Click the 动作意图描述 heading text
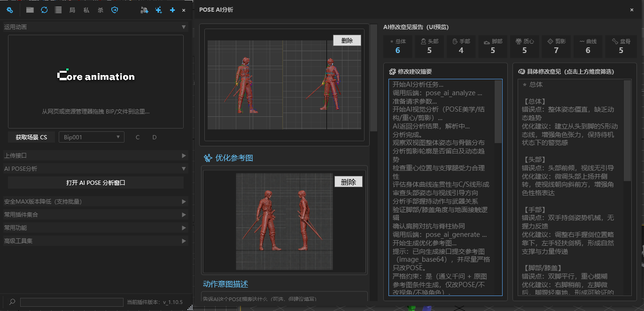The width and height of the screenshot is (644, 311). pos(225,284)
